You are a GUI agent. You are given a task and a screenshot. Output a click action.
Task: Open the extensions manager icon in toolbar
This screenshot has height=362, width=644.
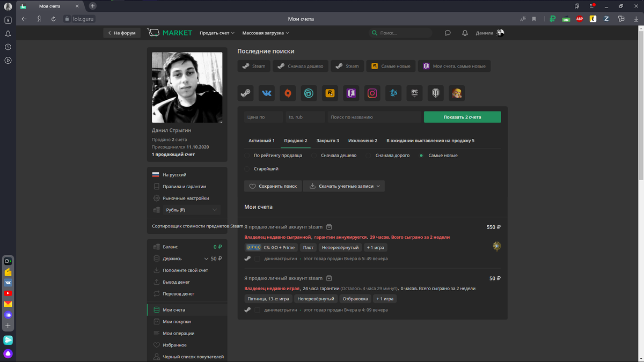[621, 19]
